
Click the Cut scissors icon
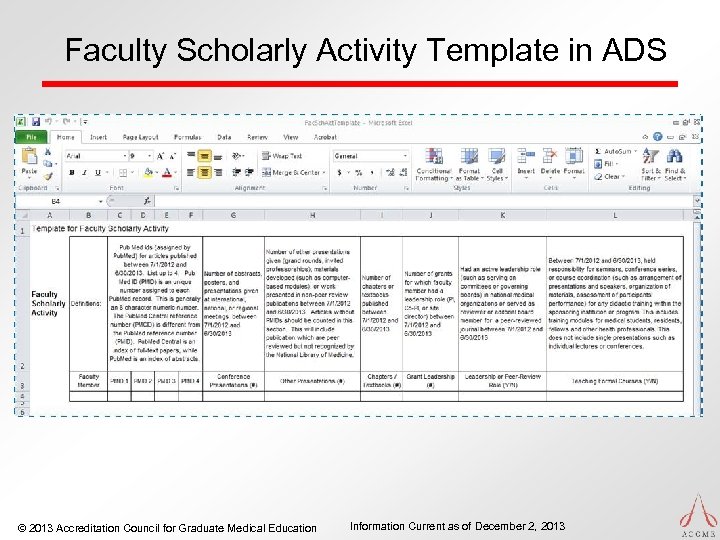pyautogui.click(x=47, y=152)
